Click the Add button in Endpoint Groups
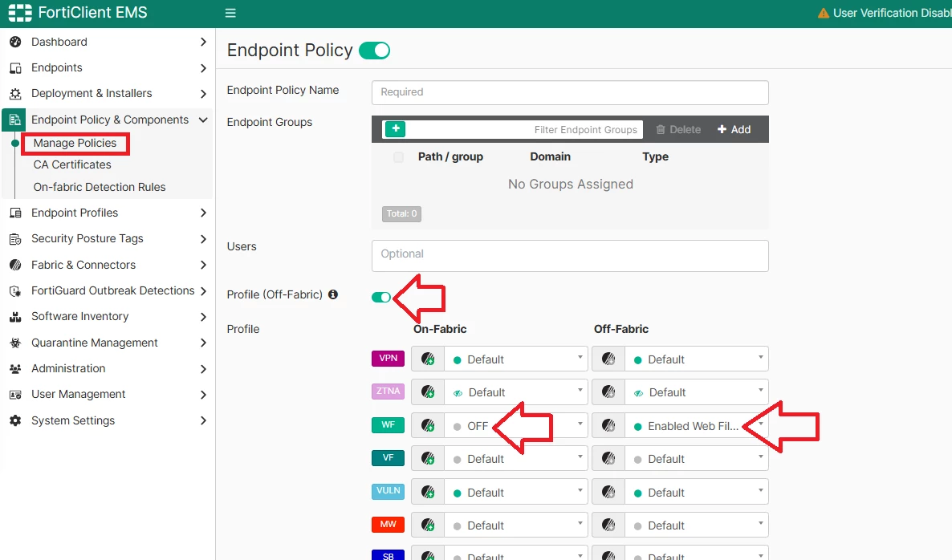The image size is (952, 560). pyautogui.click(x=734, y=129)
